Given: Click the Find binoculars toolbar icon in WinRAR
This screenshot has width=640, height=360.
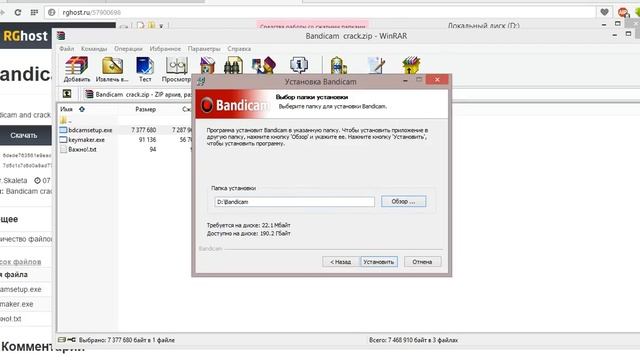Looking at the screenshot, I should point(233,65).
